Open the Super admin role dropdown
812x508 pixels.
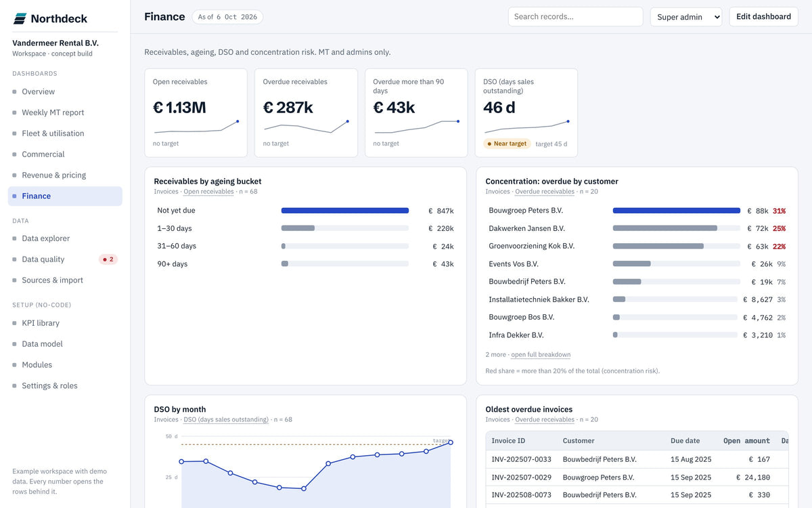pyautogui.click(x=686, y=17)
